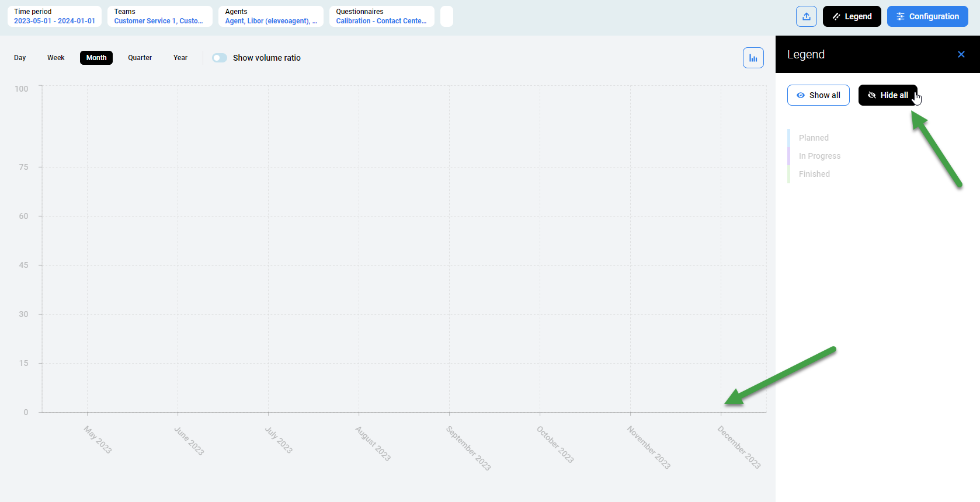
Task: Expand the Teams filter dropdown
Action: (159, 16)
